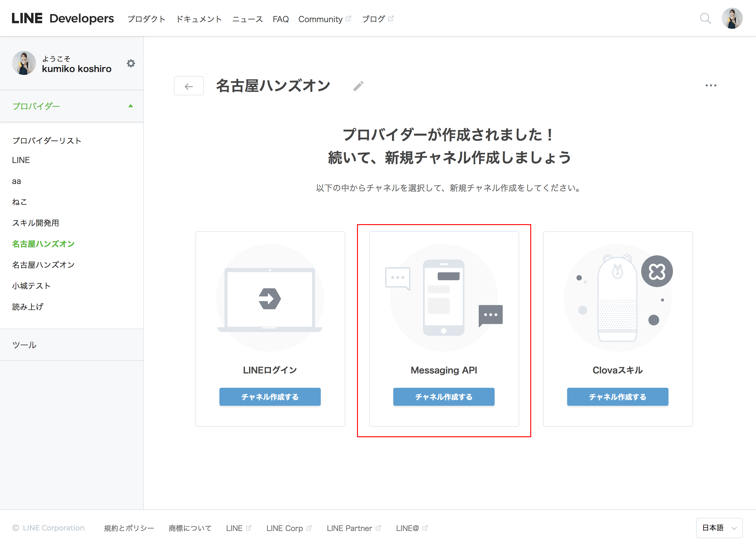Click the Clova speaker illustration

point(618,298)
